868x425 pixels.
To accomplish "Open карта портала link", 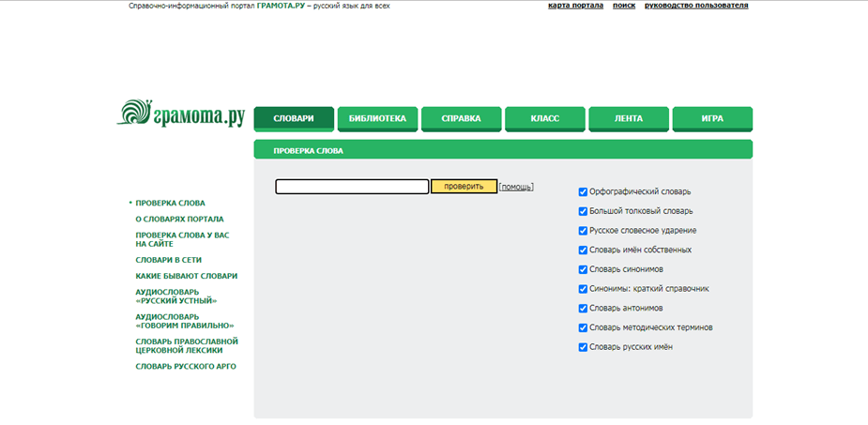I will coord(576,6).
